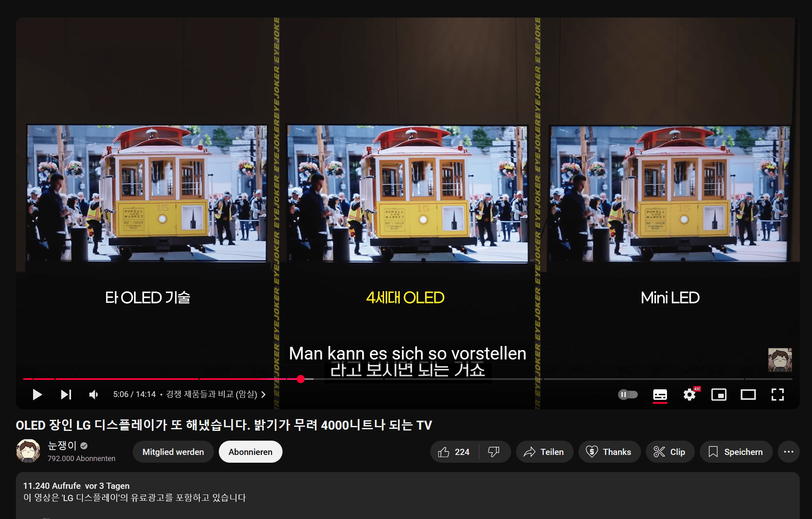This screenshot has width=812, height=519.
Task: Toggle the autoplay switch
Action: pyautogui.click(x=627, y=395)
